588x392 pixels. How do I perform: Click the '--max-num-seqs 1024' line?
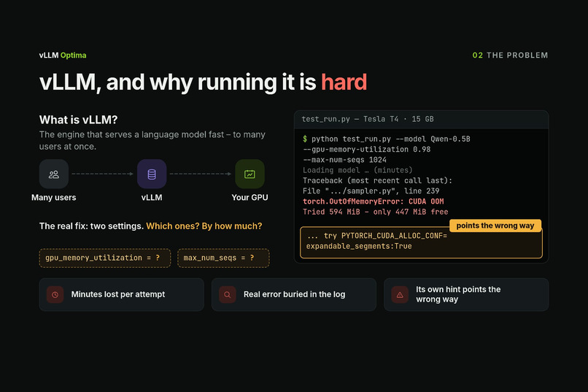[344, 160]
